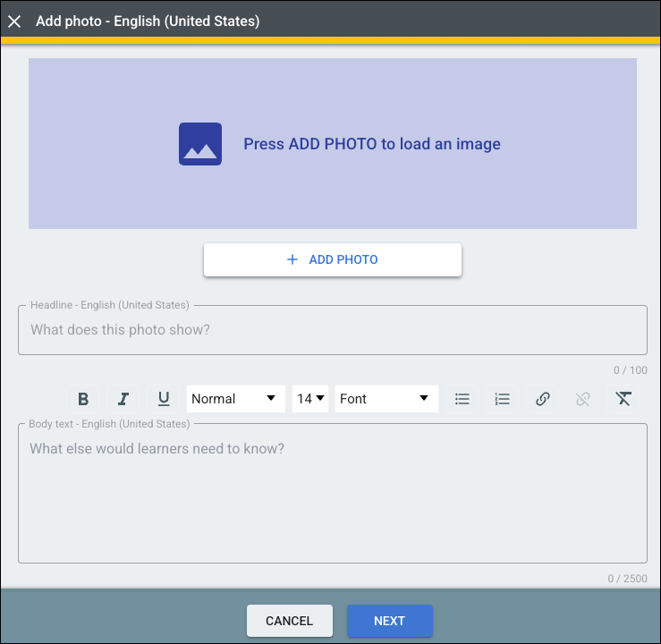Open the Normal paragraph style dropdown
The image size is (661, 644).
point(235,399)
